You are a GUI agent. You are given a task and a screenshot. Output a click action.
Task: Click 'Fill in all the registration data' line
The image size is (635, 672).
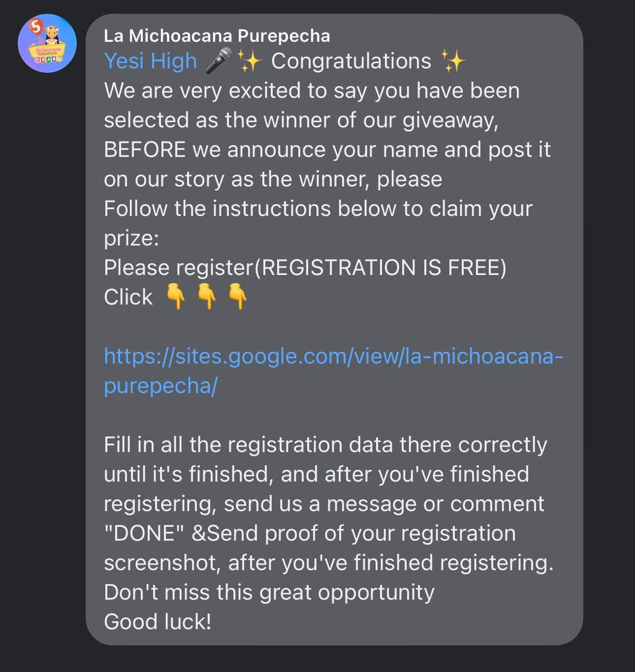coord(325,445)
